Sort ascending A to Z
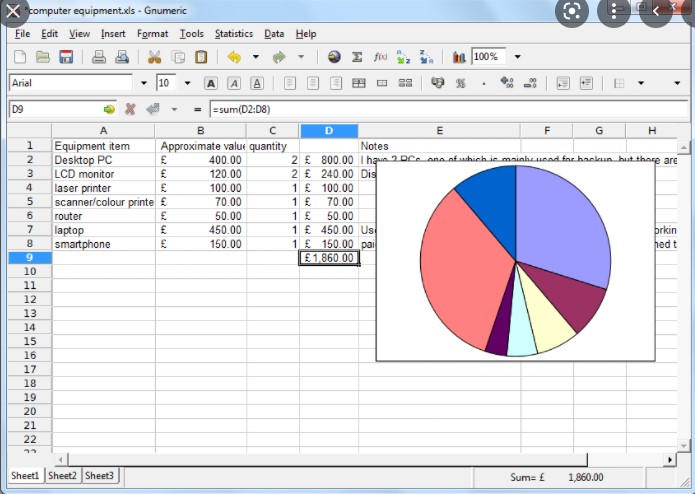The height and width of the screenshot is (494, 695). point(403,57)
